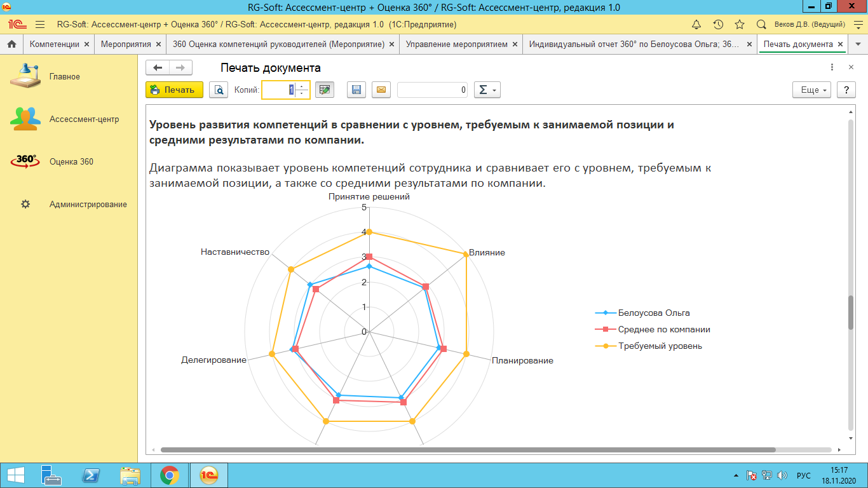Expand the Sigma sum dropdown
The height and width of the screenshot is (488, 868).
[x=488, y=90]
